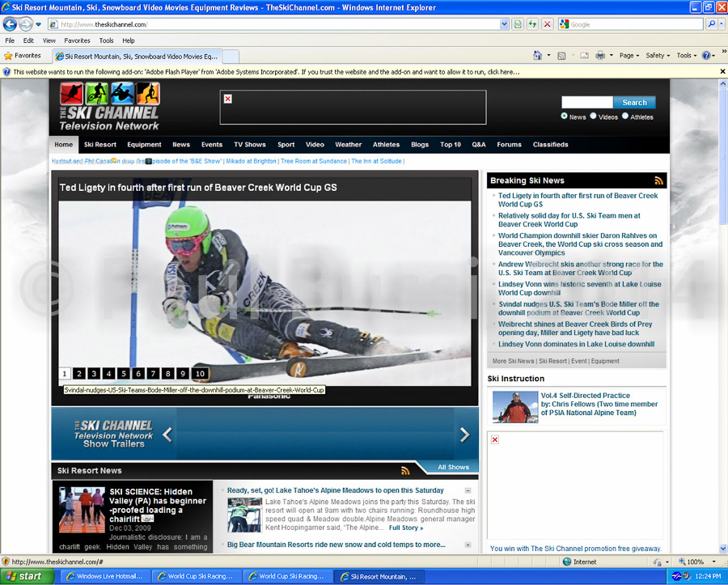Select the Videos radio button
The image size is (728, 585).
tap(593, 116)
